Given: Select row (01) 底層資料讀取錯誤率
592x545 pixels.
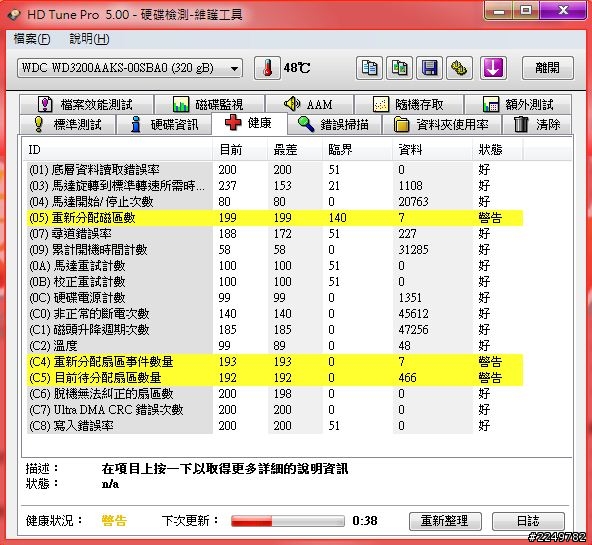Looking at the screenshot, I should point(274,170).
